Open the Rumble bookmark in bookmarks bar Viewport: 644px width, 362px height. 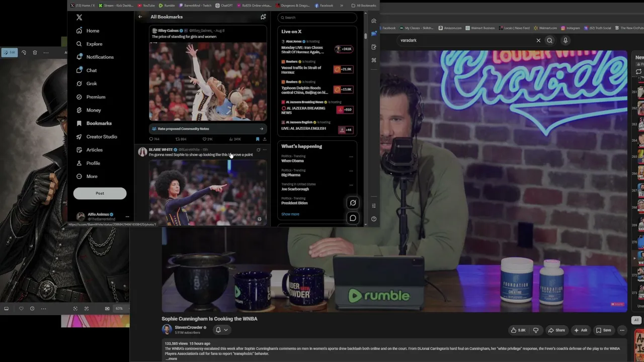pos(167,6)
